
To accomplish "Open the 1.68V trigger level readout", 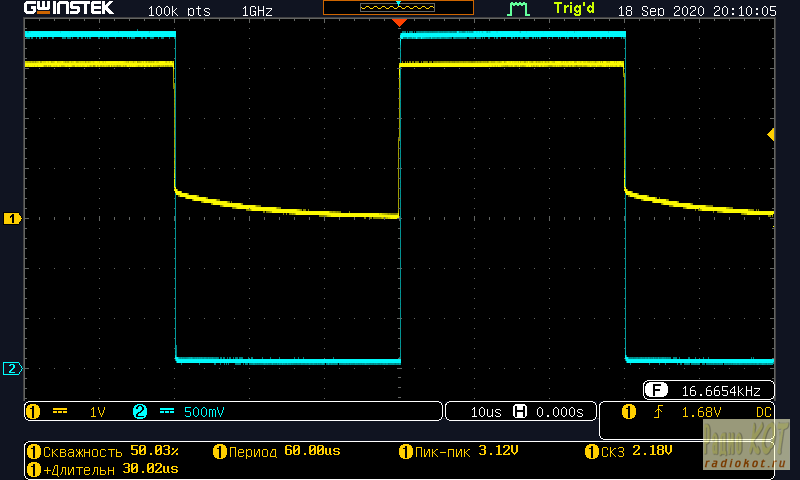I will click(703, 412).
